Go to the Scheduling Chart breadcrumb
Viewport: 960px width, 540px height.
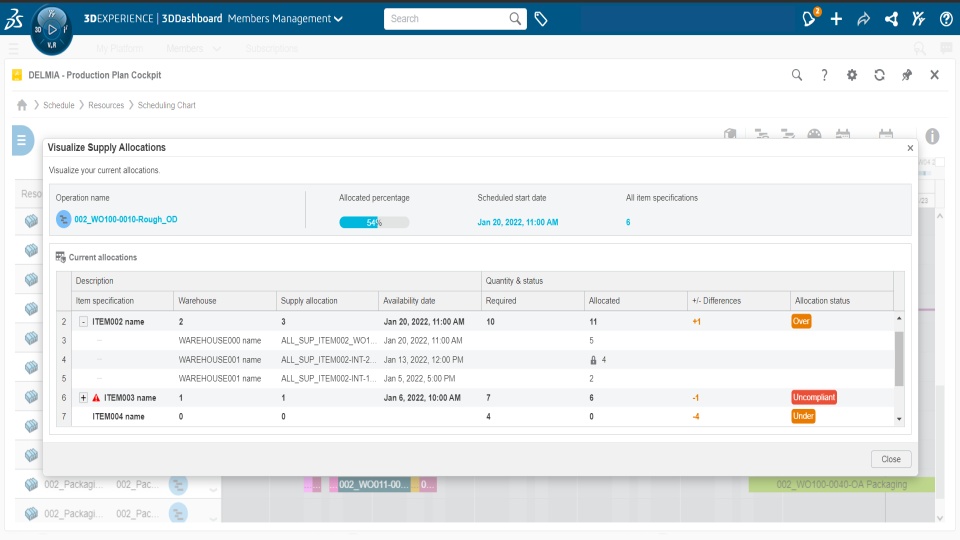tap(167, 105)
